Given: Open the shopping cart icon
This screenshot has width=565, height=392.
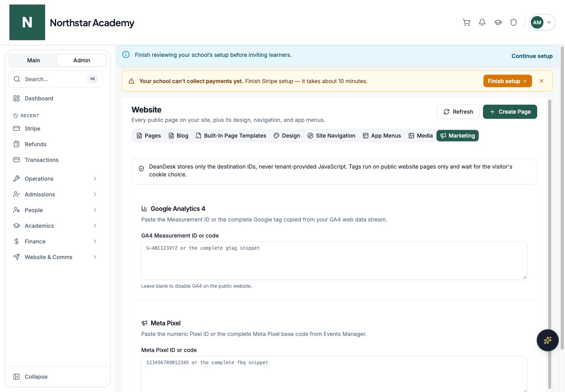Looking at the screenshot, I should click(x=467, y=22).
